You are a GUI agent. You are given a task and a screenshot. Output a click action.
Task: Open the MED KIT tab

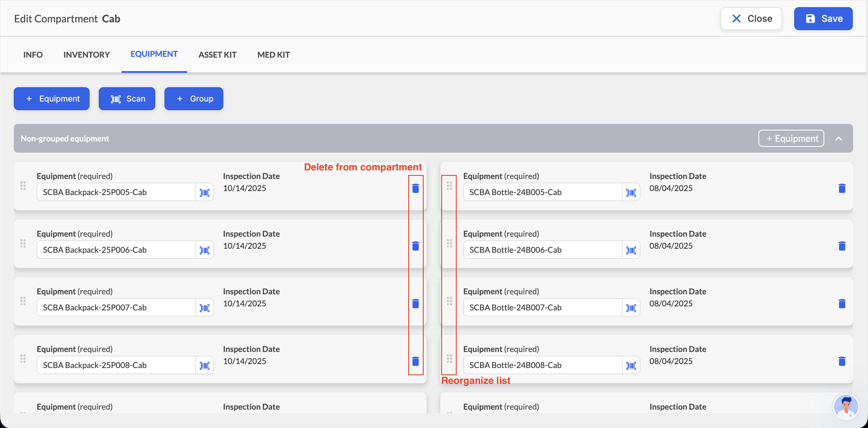(x=274, y=55)
